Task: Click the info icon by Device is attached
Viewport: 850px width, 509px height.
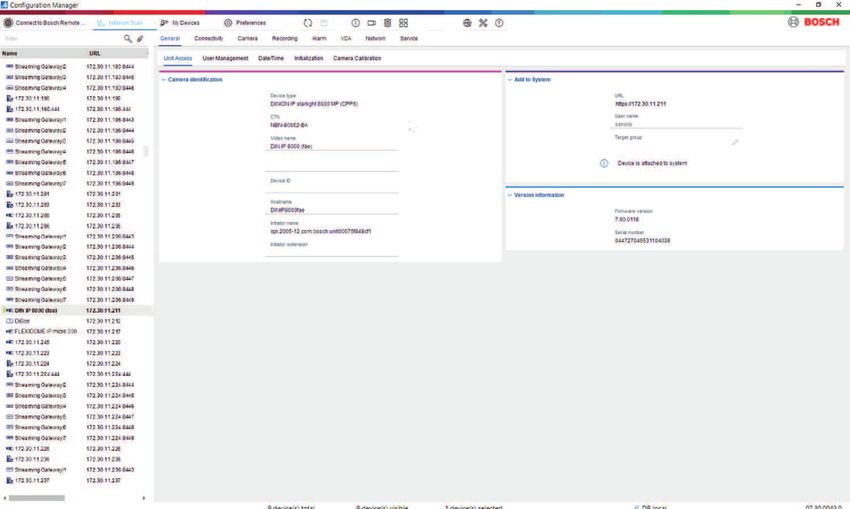Action: pyautogui.click(x=604, y=163)
